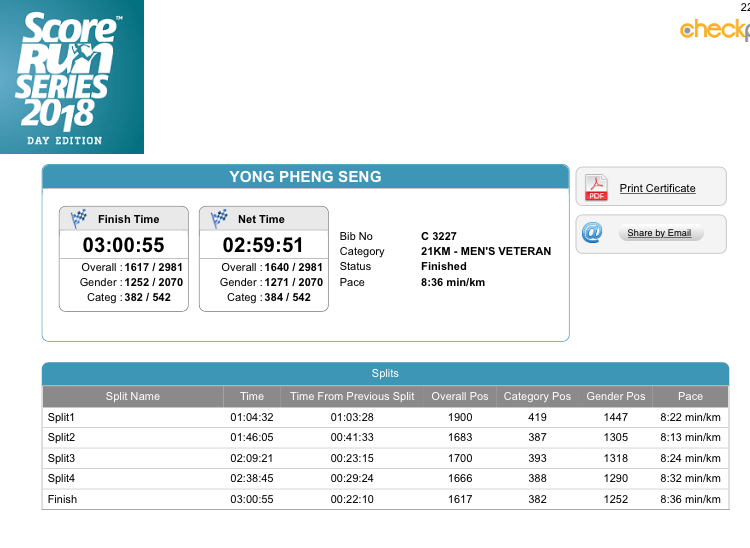Click the checkered flag icon beside Finish Time
This screenshot has height=548, width=750.
click(79, 219)
